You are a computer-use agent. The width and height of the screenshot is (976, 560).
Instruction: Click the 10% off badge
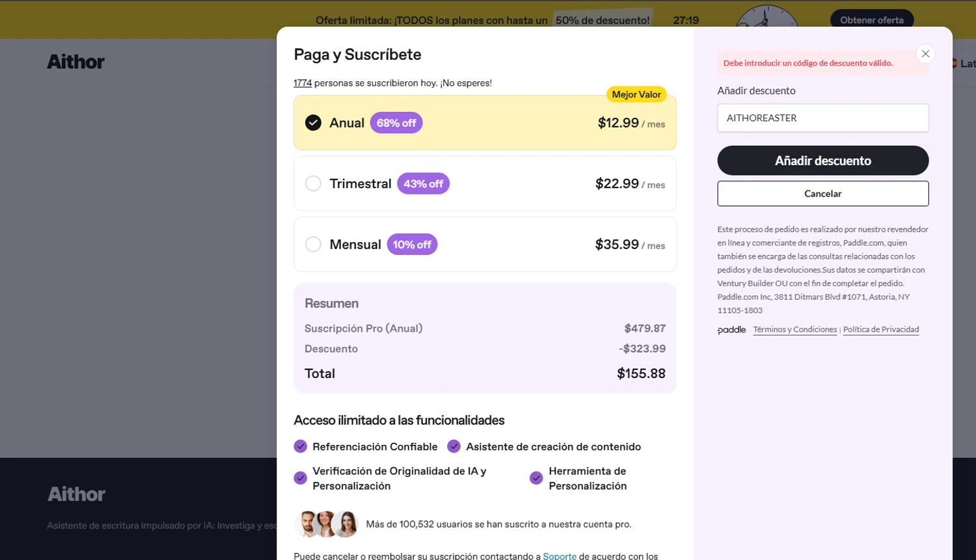pyautogui.click(x=412, y=245)
